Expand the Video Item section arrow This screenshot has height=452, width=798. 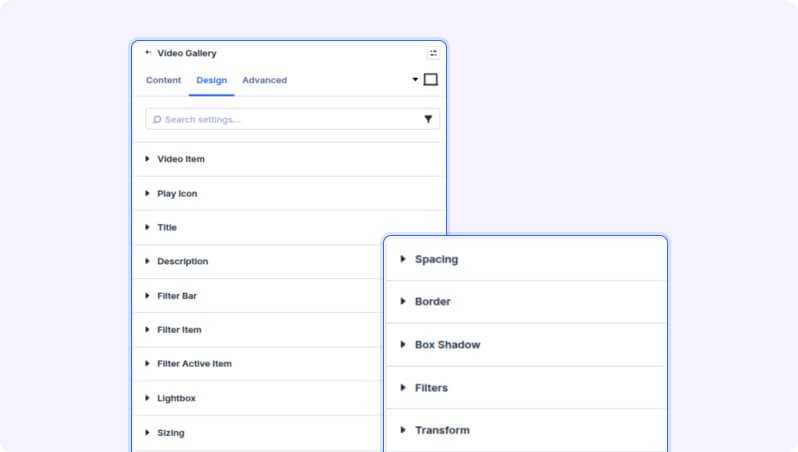(147, 159)
